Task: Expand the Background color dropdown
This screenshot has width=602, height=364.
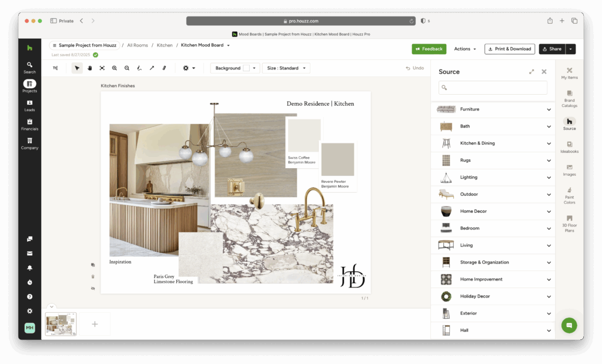Action: [253, 68]
